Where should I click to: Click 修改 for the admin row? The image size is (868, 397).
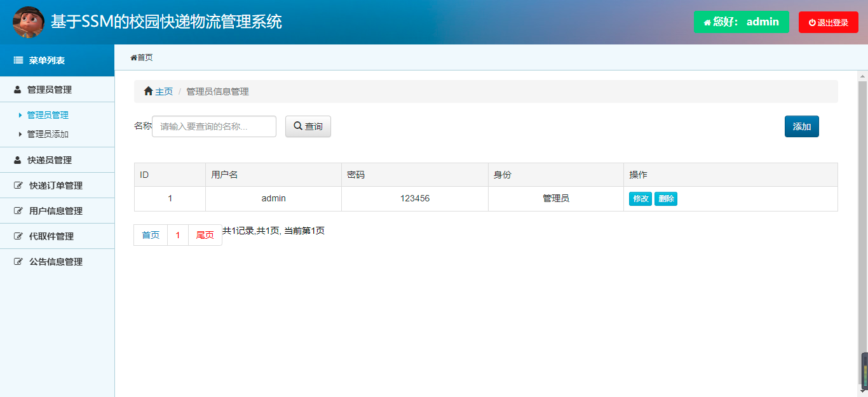(641, 199)
